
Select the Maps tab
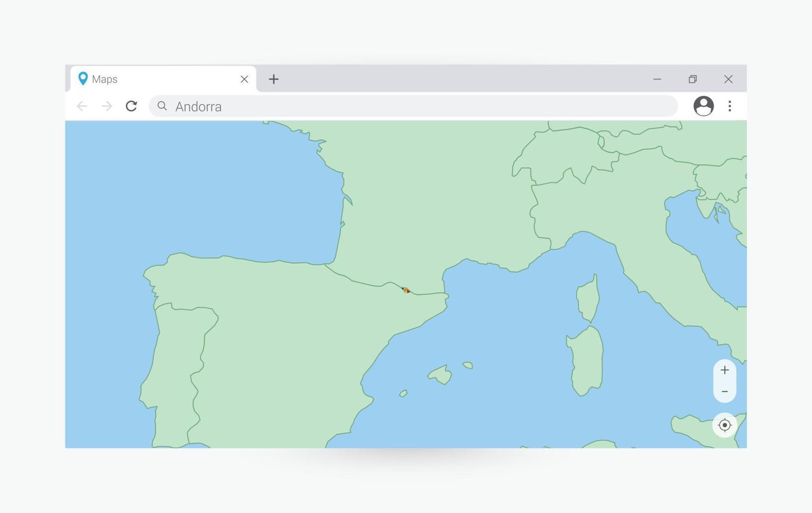click(163, 79)
